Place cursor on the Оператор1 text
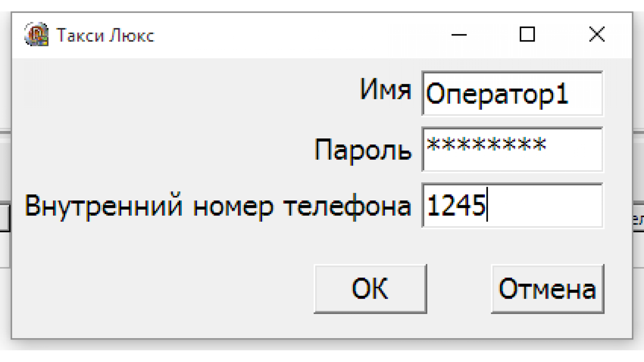The image size is (644, 362). pos(497,94)
